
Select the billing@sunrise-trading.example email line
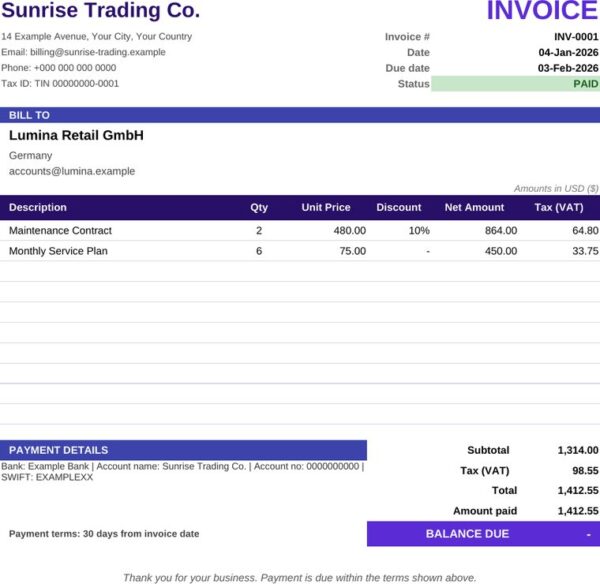coord(83,52)
